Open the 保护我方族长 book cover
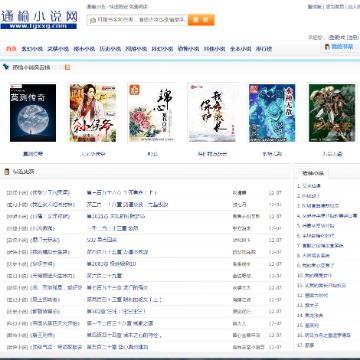The image size is (360, 360). pos(212,113)
